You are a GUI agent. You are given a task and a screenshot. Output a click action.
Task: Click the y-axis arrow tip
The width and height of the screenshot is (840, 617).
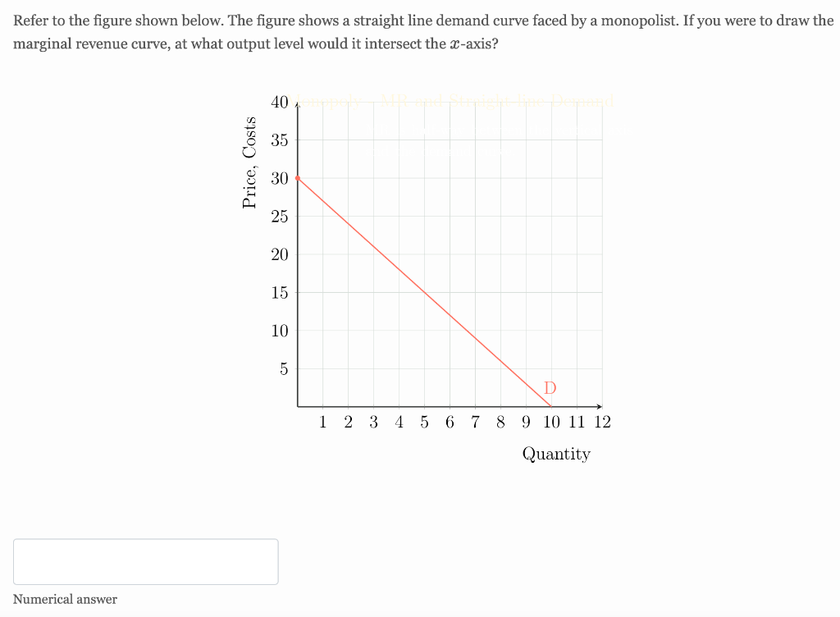point(297,104)
